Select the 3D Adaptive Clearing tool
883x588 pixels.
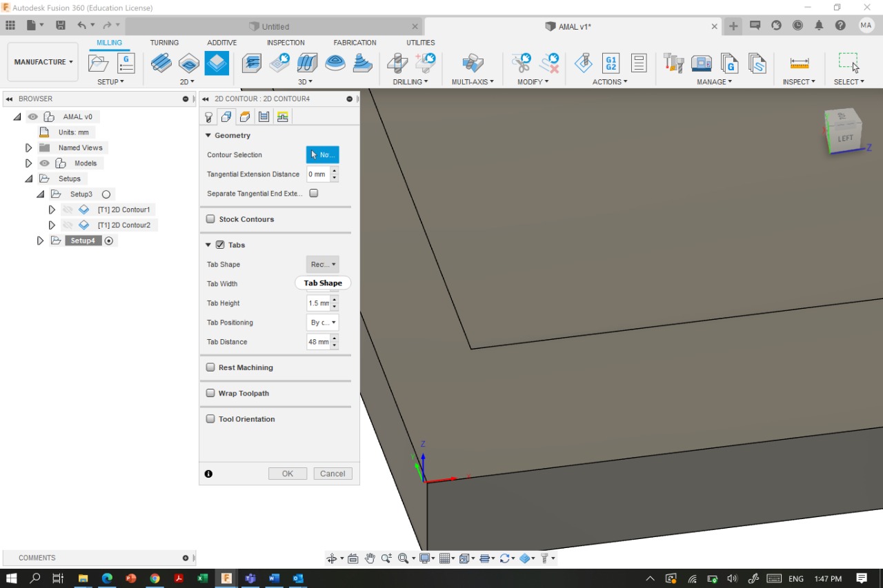[x=252, y=63]
